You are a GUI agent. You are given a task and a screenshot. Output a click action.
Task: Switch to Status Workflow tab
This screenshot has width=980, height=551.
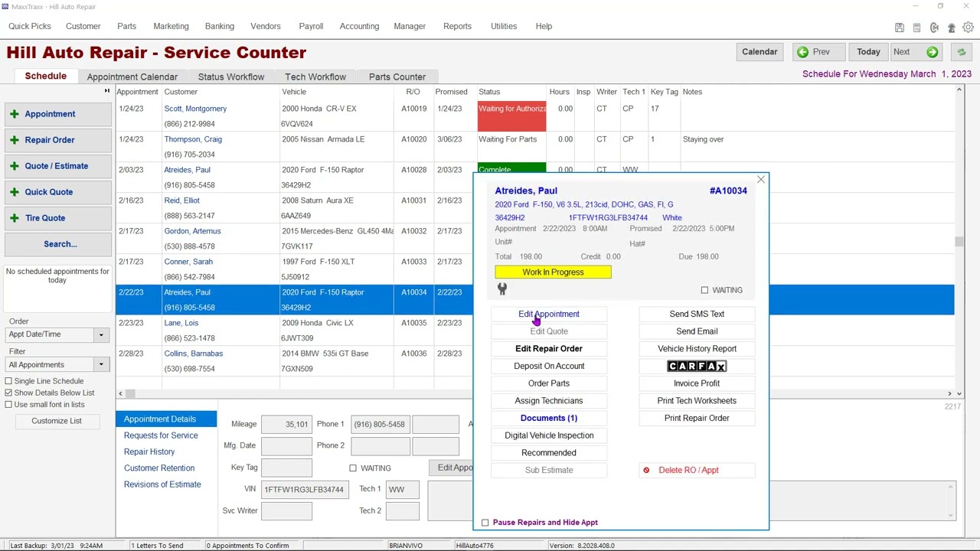[x=231, y=77]
